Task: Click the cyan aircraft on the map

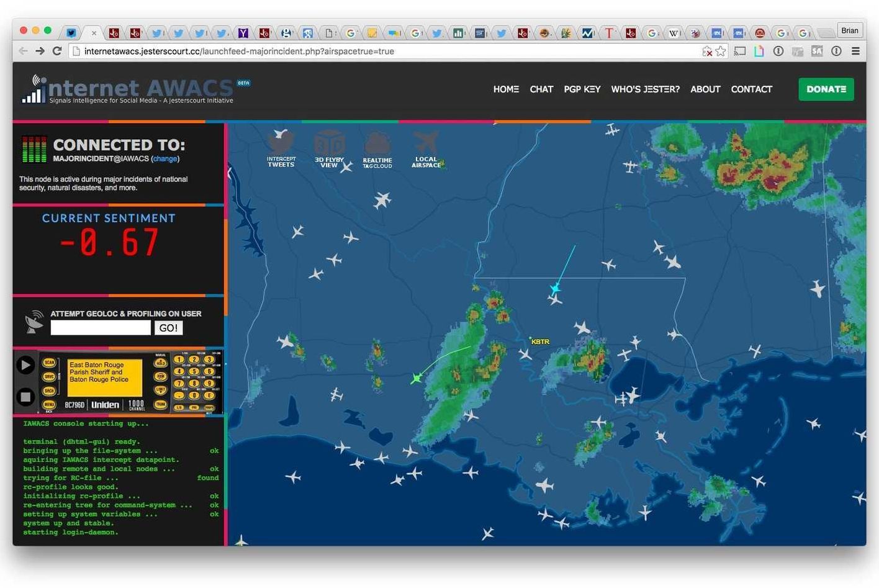Action: [555, 287]
